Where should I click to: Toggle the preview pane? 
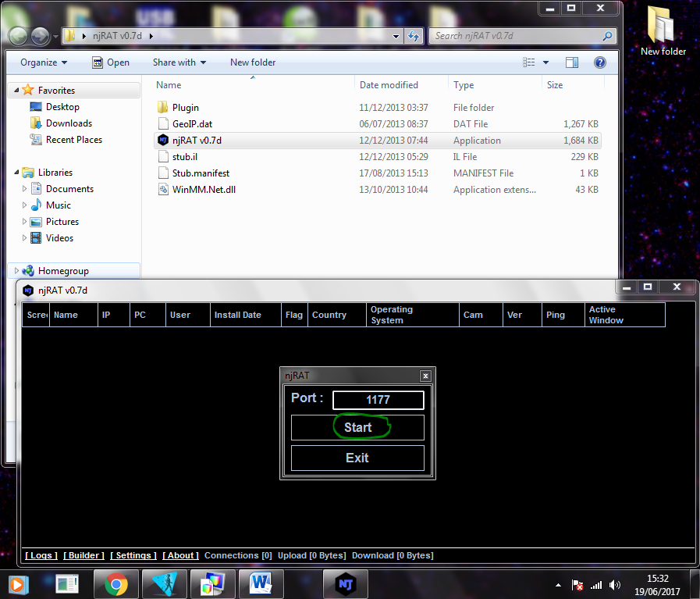[572, 62]
